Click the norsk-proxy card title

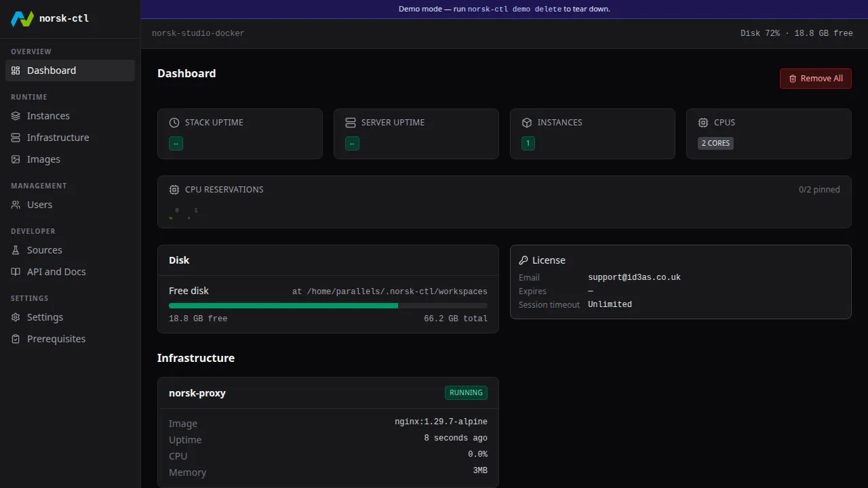pos(197,393)
